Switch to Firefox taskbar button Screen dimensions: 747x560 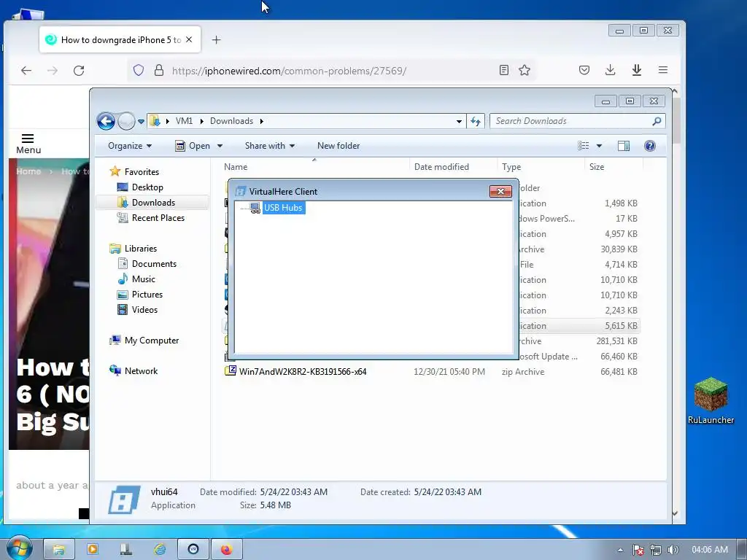point(227,550)
